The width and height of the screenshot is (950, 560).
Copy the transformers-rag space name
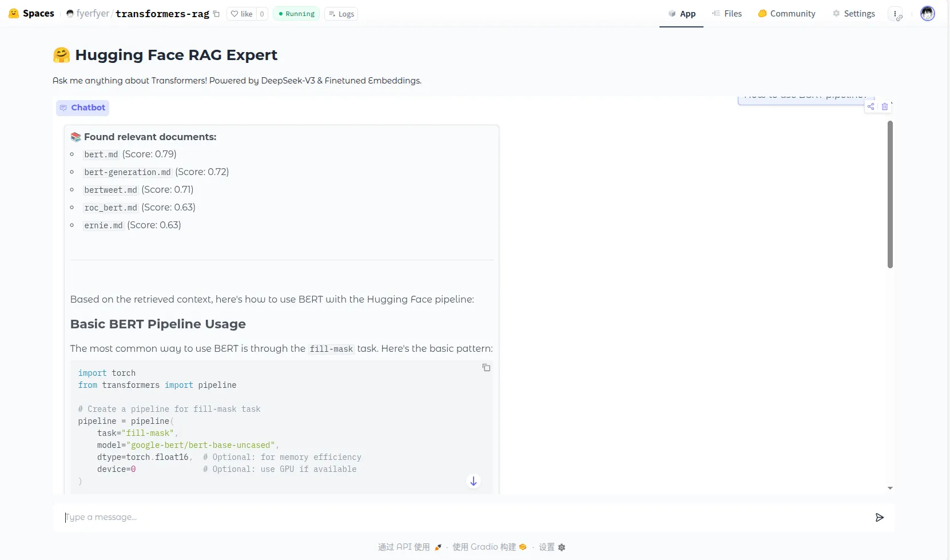pos(216,14)
